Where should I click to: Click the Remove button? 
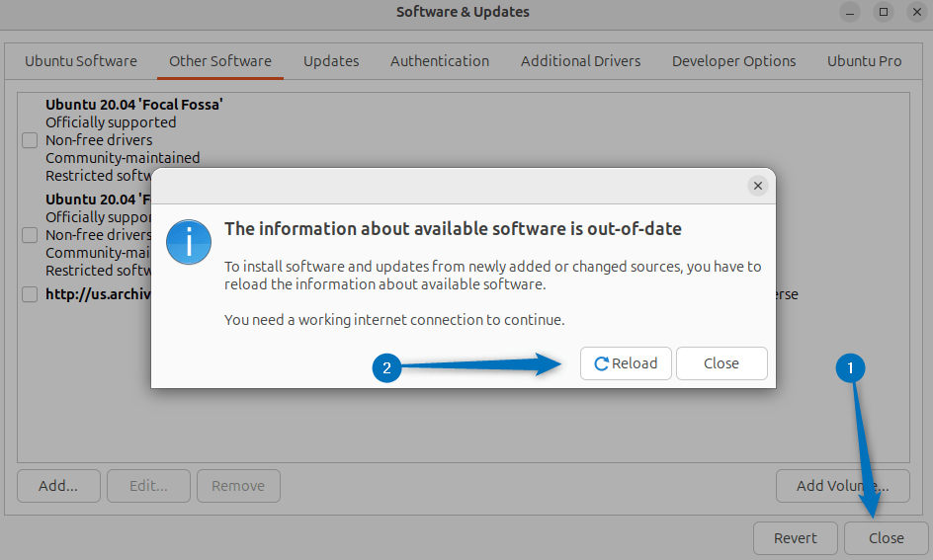pyautogui.click(x=238, y=486)
